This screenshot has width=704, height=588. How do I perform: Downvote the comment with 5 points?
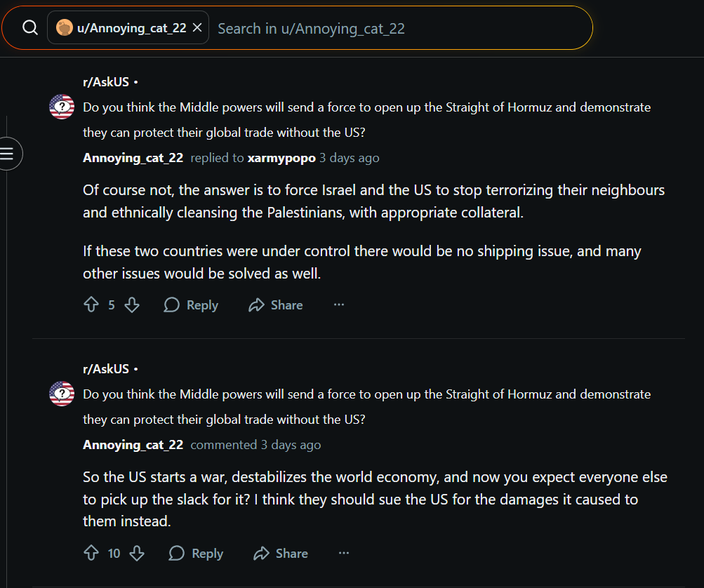point(132,305)
